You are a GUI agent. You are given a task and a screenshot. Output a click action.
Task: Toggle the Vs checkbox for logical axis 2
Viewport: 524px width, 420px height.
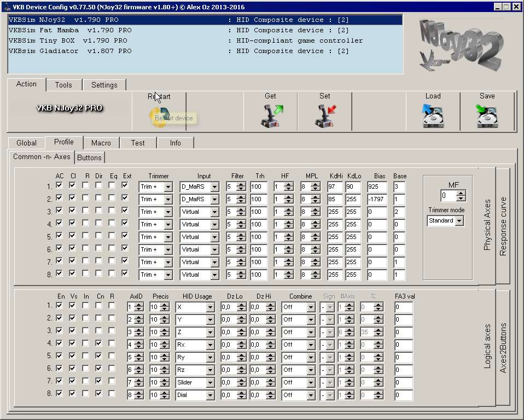[x=72, y=318]
